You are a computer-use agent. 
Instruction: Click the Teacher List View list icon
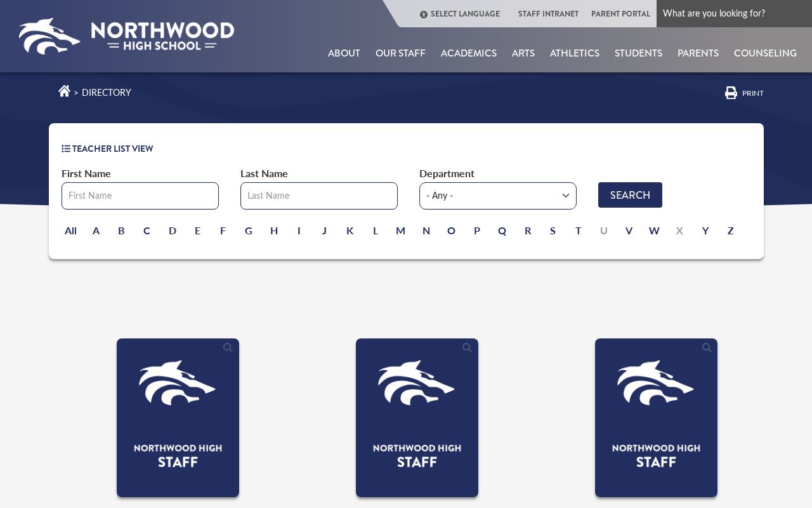[66, 149]
